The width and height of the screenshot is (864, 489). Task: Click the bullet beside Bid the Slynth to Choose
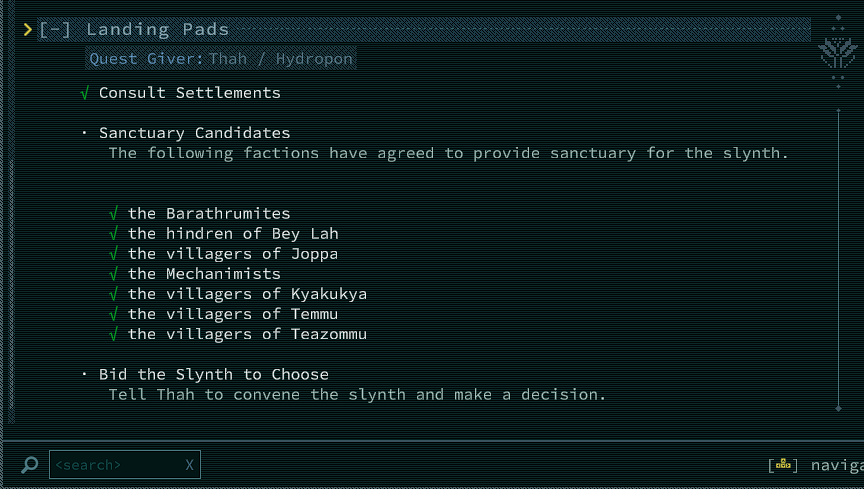point(85,375)
